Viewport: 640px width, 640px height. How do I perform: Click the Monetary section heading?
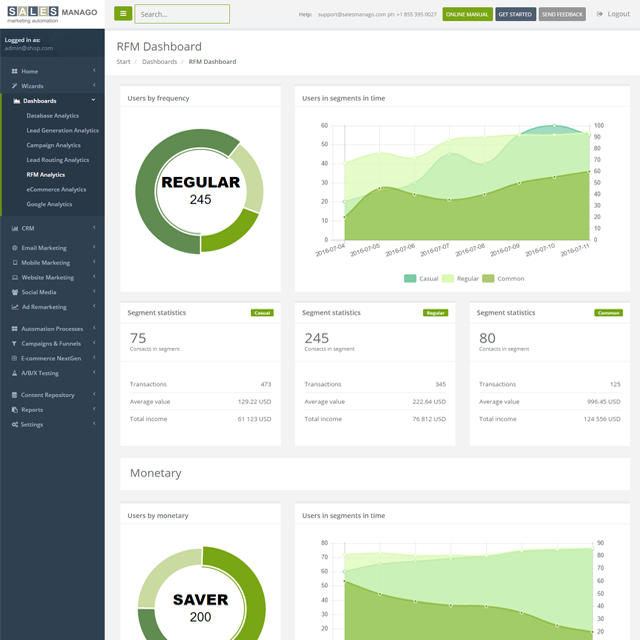pos(156,473)
